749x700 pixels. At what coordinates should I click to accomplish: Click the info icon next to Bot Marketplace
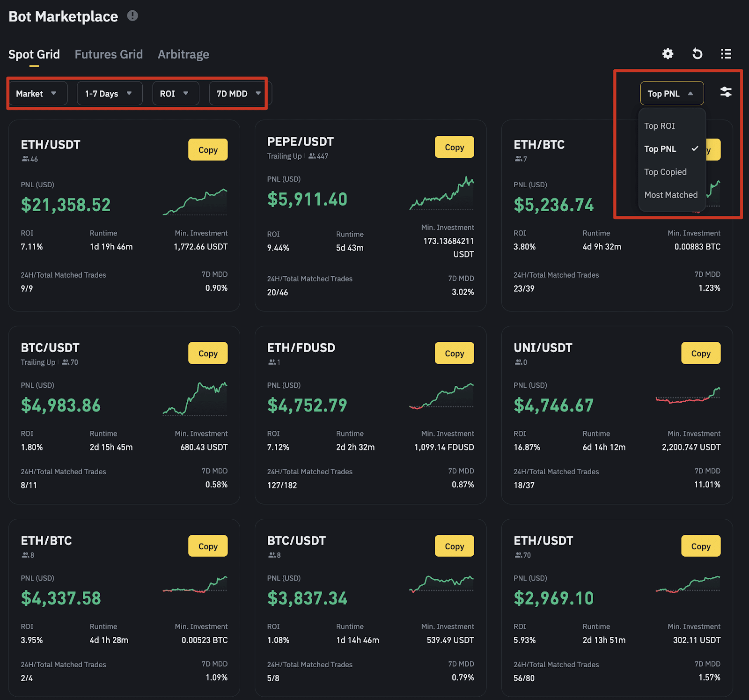tap(132, 15)
